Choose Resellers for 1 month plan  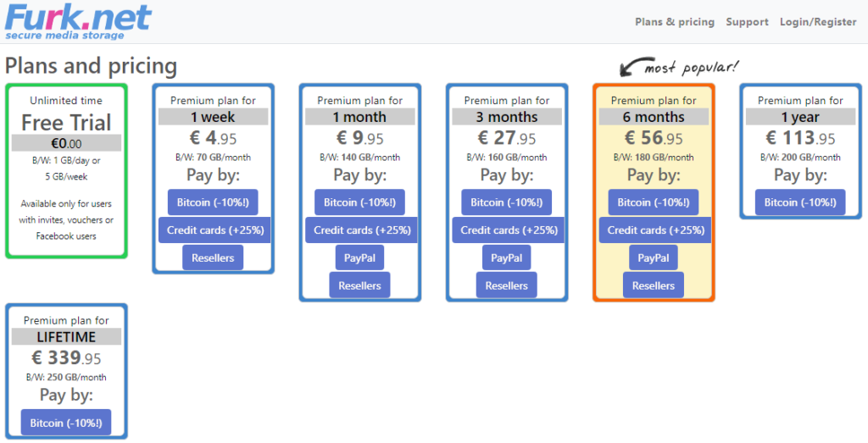pyautogui.click(x=359, y=285)
